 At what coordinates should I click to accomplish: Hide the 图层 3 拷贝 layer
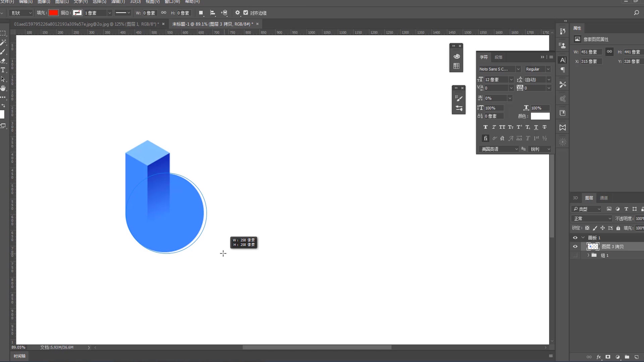[575, 246]
